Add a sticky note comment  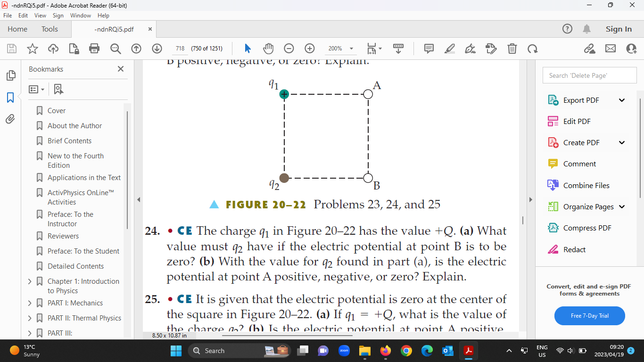pyautogui.click(x=428, y=49)
